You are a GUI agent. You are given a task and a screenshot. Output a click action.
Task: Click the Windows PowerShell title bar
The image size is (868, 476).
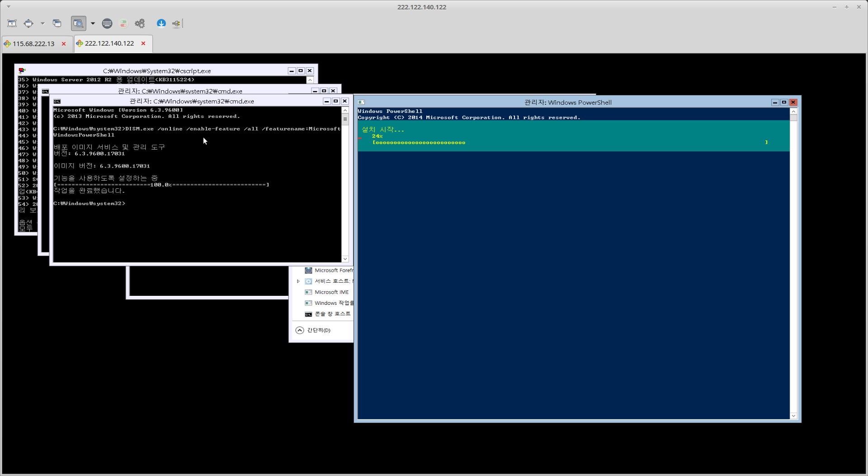pyautogui.click(x=568, y=103)
